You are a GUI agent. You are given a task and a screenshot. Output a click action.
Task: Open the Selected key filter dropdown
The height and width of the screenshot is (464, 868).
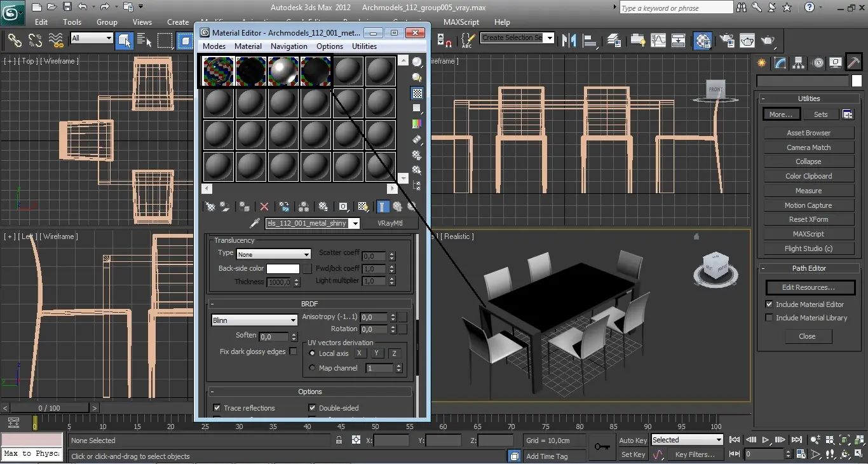click(x=688, y=440)
